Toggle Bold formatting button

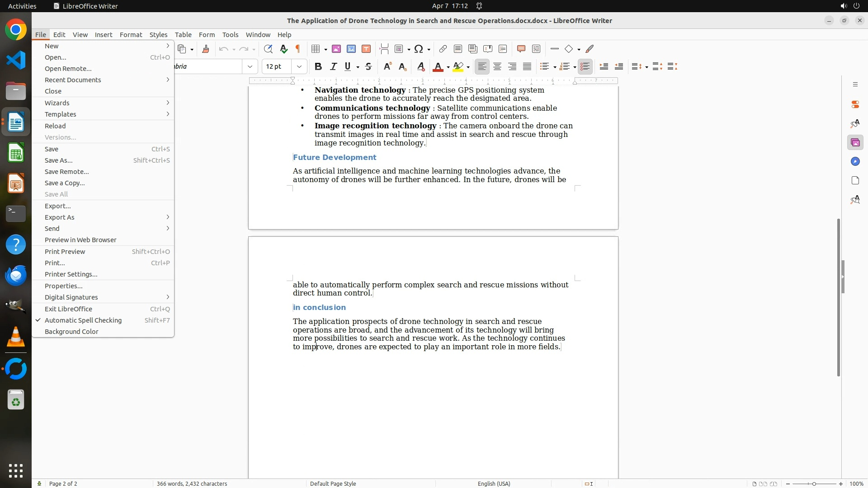tap(318, 66)
